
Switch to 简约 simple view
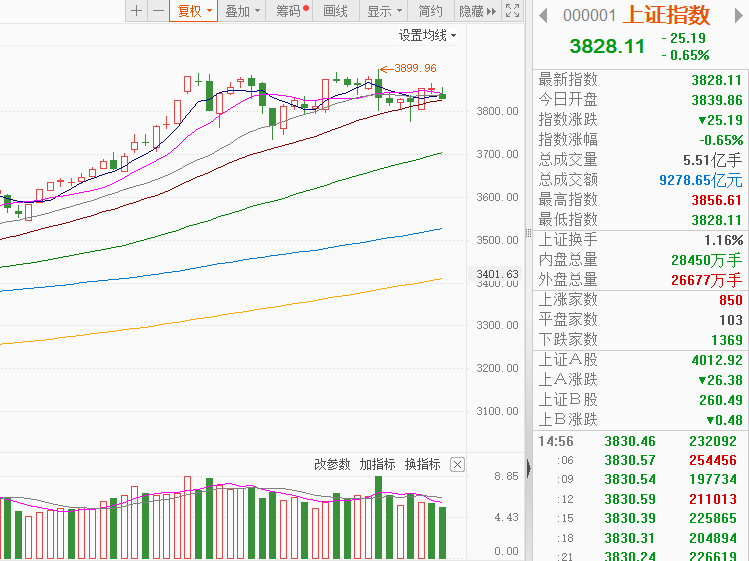431,11
